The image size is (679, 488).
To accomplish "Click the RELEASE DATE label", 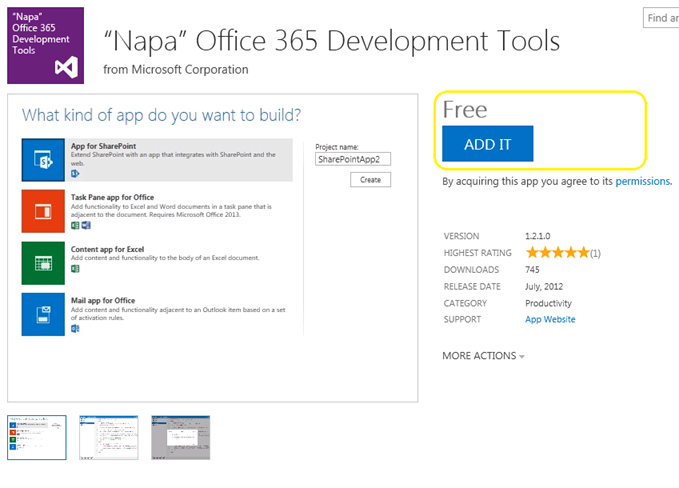I will [472, 287].
